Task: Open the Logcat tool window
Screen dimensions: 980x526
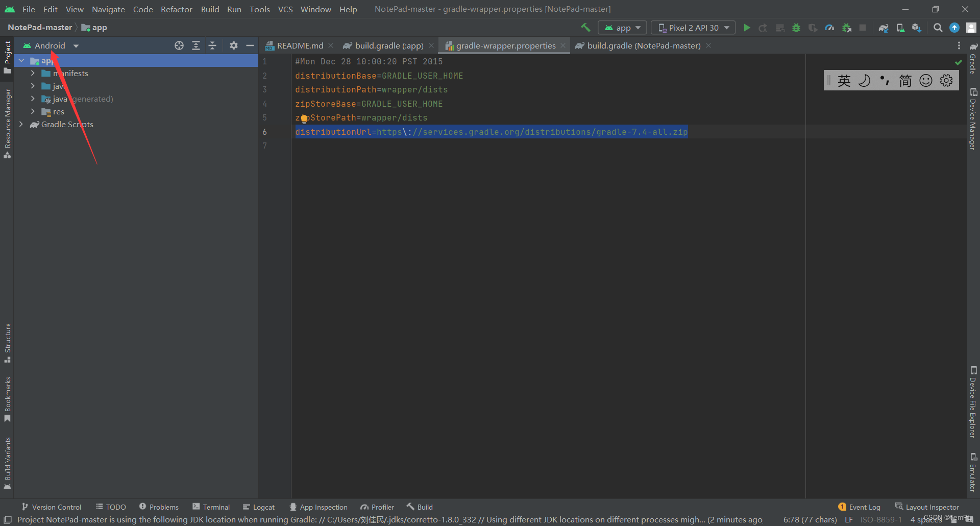Action: point(259,507)
